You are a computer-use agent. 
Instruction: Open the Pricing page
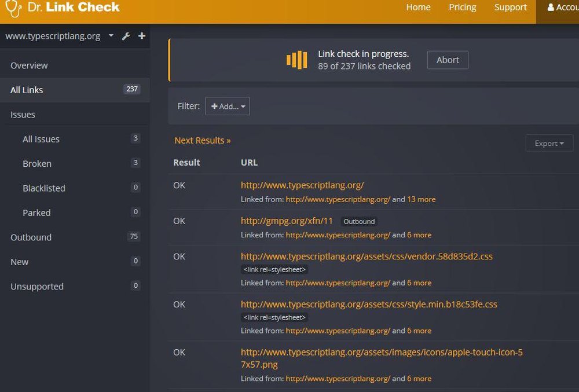pos(462,8)
